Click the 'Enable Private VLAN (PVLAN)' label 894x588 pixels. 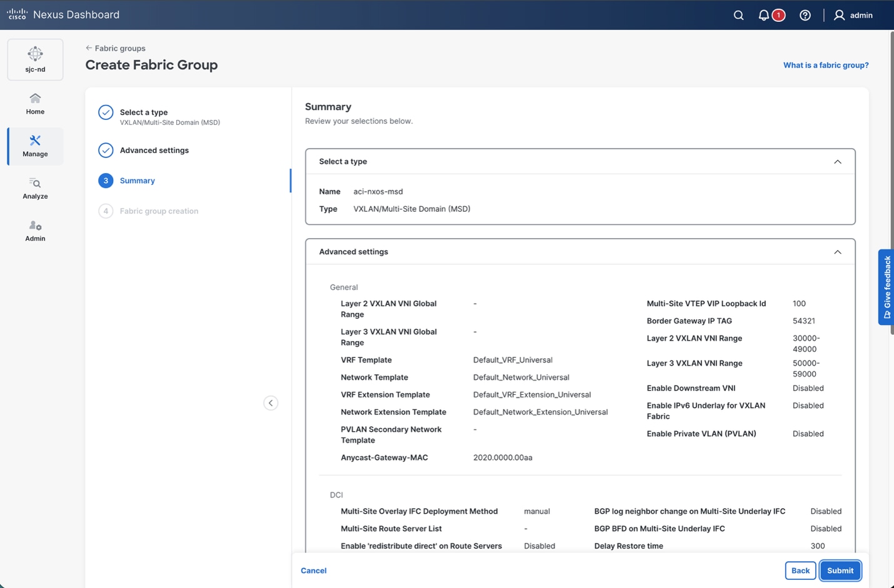point(701,434)
